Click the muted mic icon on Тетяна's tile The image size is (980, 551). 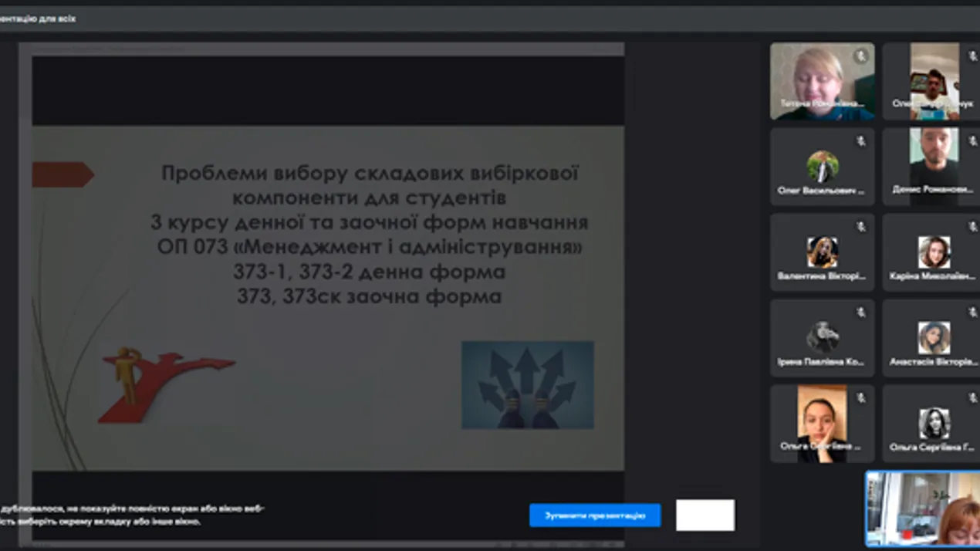click(860, 56)
